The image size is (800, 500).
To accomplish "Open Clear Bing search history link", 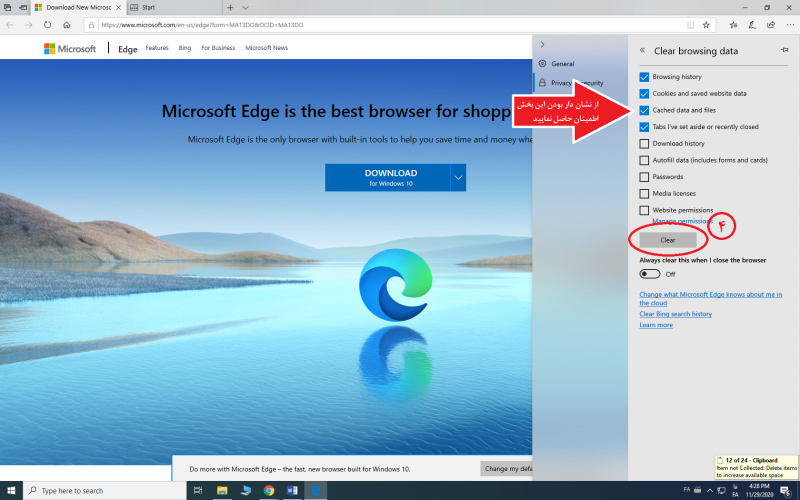I will [675, 314].
